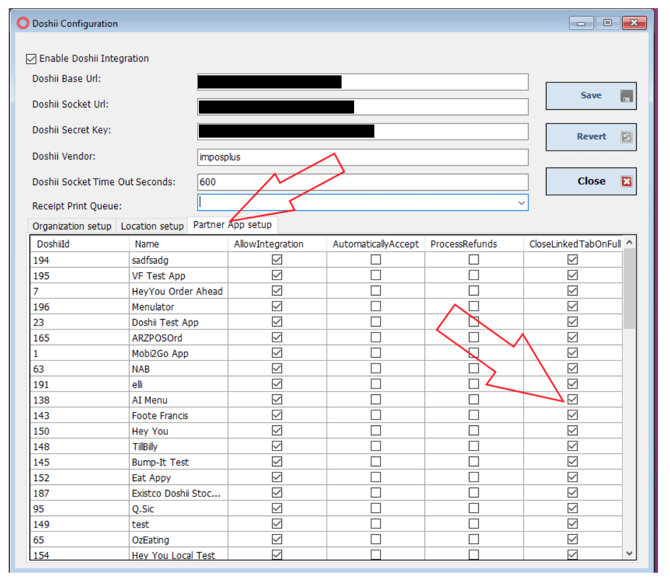Click the CloseLinkedTabOnFull column header

573,244
